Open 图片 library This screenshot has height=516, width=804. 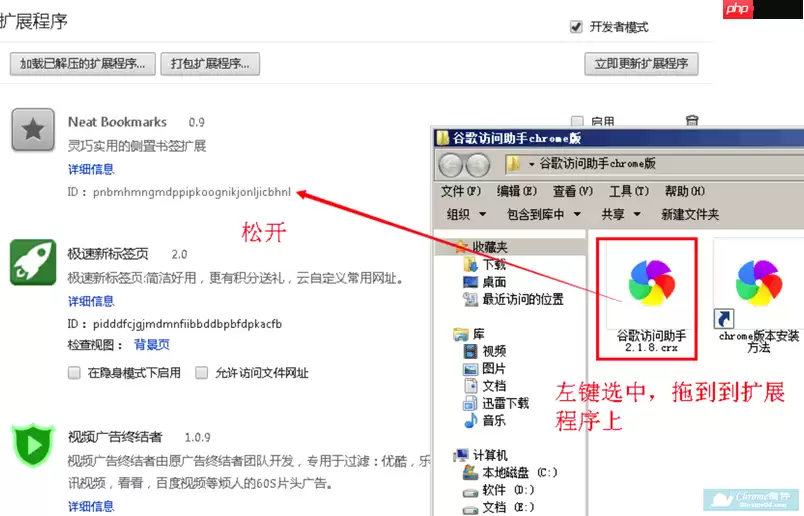pyautogui.click(x=485, y=369)
